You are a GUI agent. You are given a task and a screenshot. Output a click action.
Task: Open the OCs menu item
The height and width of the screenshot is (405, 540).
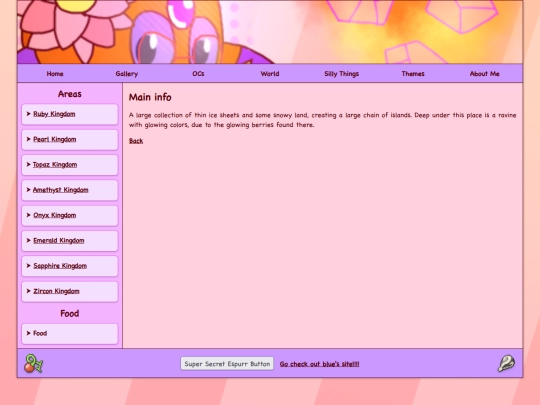pyautogui.click(x=198, y=74)
